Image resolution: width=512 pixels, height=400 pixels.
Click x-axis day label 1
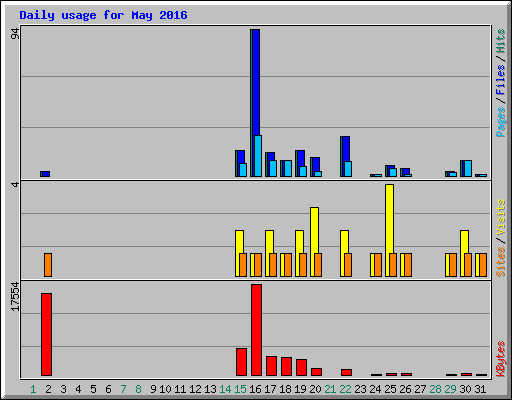[x=33, y=389]
